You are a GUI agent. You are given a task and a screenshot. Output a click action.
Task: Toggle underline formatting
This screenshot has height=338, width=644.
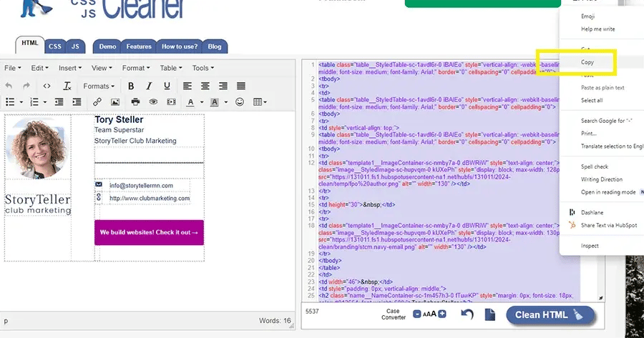pos(167,86)
